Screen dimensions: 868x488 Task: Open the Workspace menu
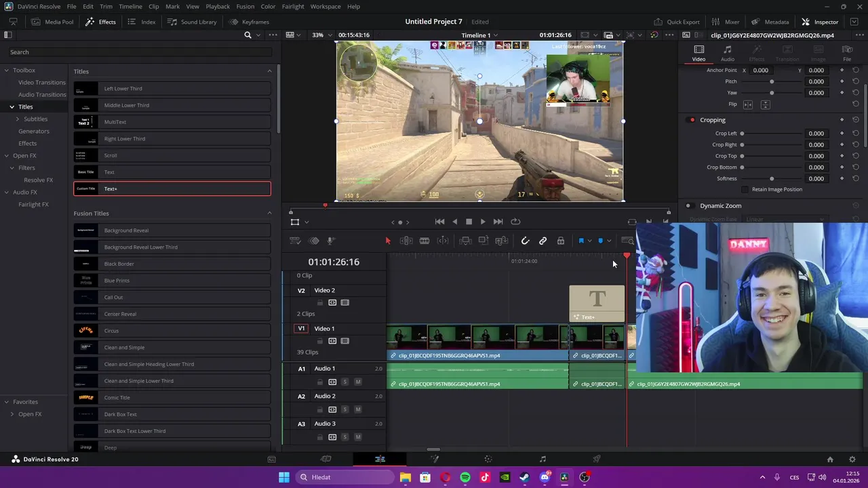coord(325,6)
